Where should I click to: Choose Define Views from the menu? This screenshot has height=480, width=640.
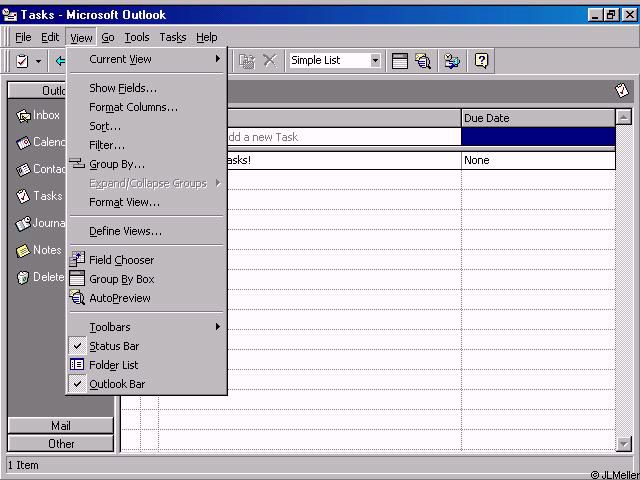125,231
